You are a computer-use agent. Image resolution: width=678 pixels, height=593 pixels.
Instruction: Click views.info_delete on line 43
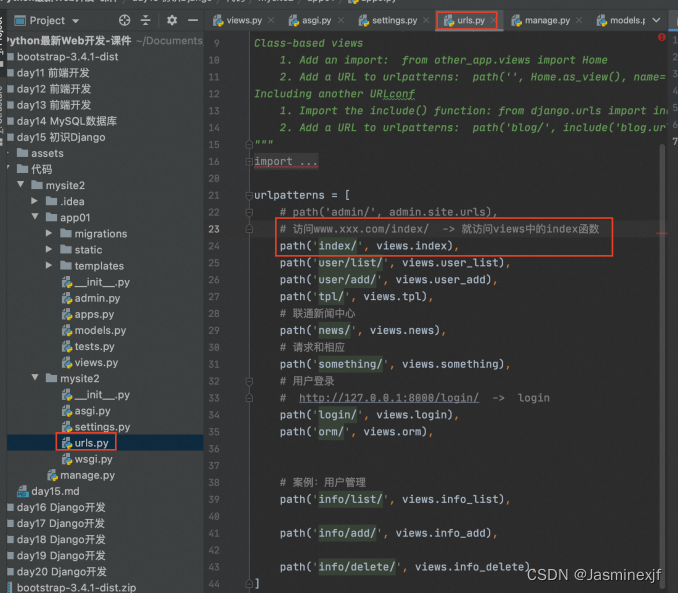469,567
